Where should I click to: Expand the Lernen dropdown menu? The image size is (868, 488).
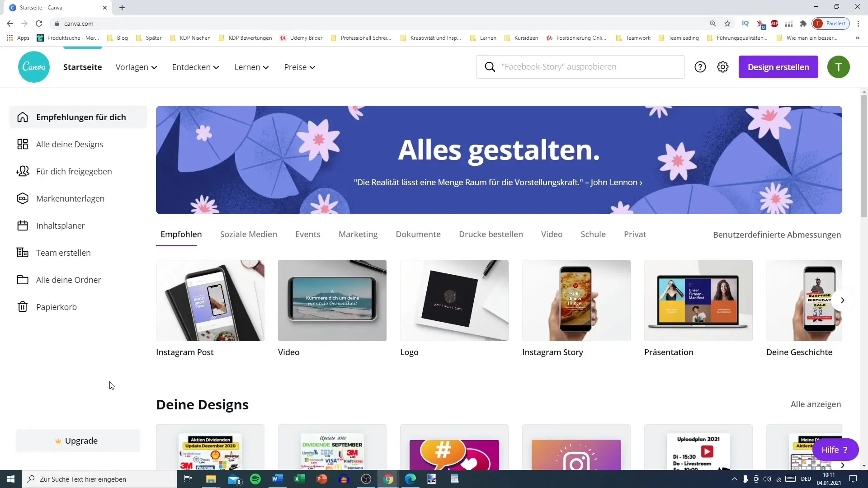[252, 67]
